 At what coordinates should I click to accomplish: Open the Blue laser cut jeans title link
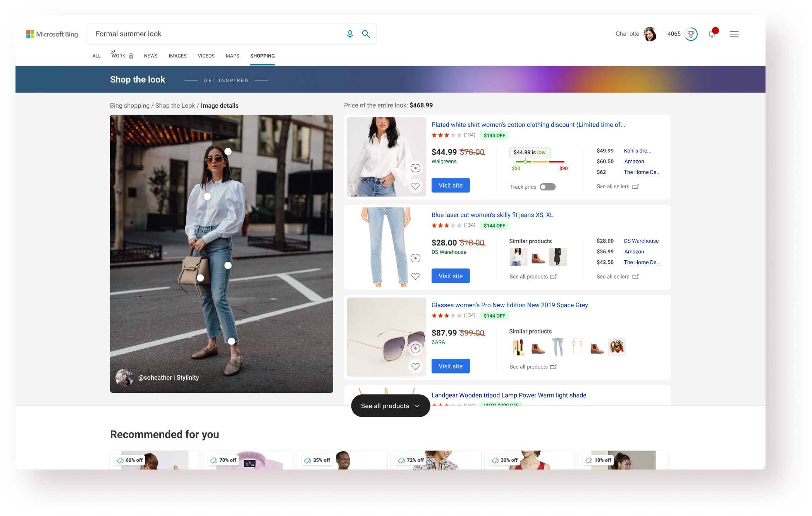(492, 215)
